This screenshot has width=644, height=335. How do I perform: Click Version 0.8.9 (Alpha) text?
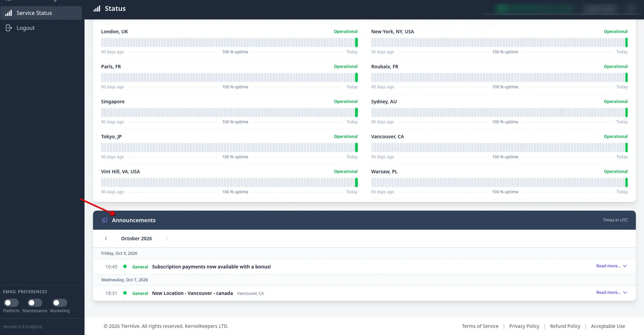click(23, 327)
